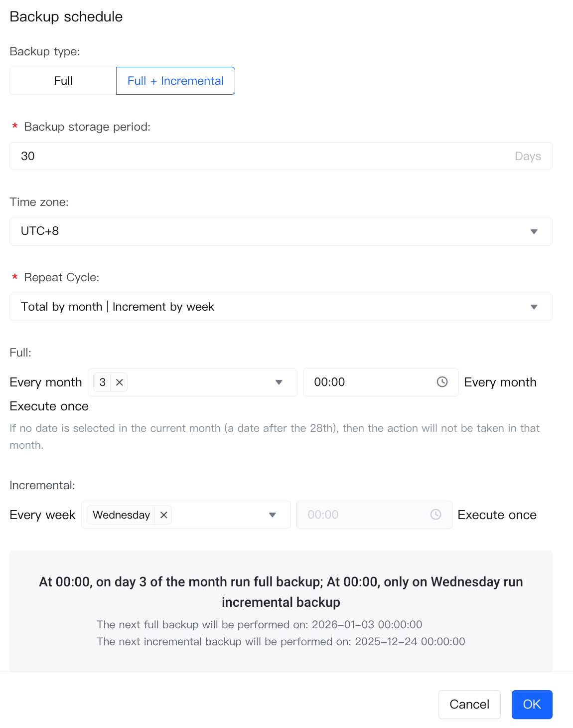Image resolution: width=573 pixels, height=728 pixels.
Task: Expand the monthly day selector arrow
Action: point(279,382)
